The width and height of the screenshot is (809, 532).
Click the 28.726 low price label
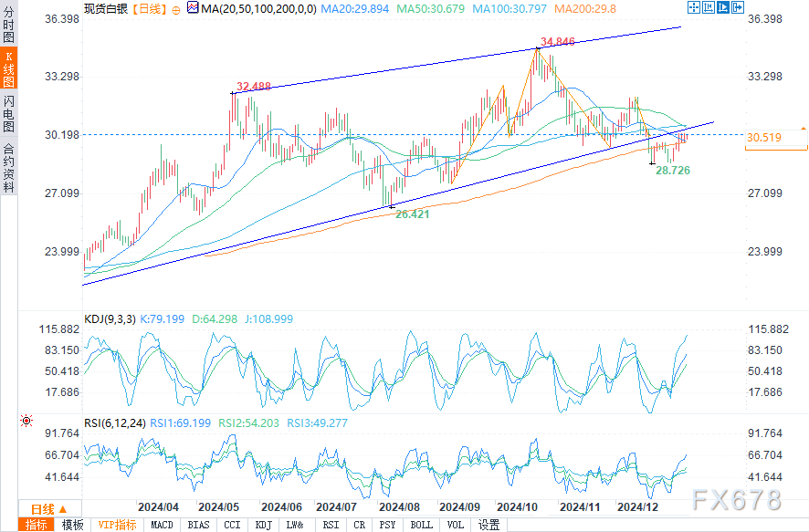click(x=672, y=170)
